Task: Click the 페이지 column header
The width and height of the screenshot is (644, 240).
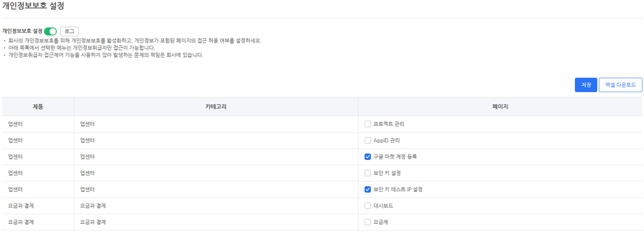Action: click(x=500, y=107)
